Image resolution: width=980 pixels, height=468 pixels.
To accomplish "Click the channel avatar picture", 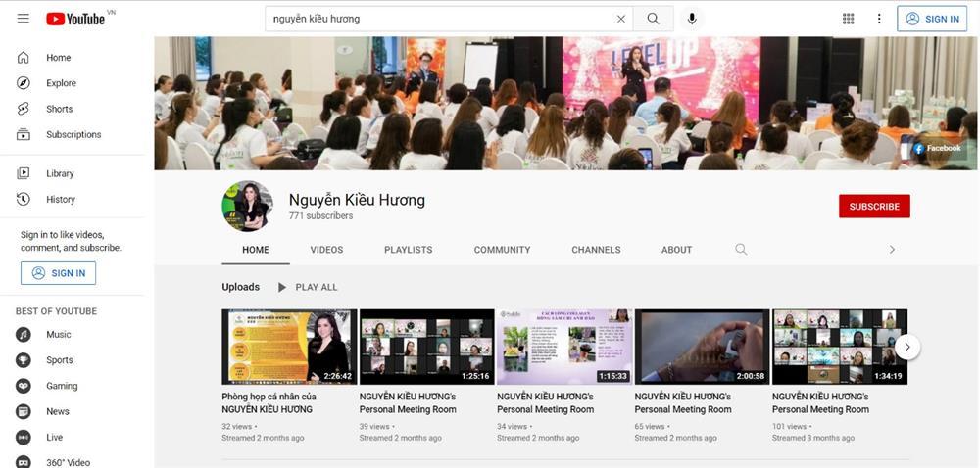I will tap(248, 206).
